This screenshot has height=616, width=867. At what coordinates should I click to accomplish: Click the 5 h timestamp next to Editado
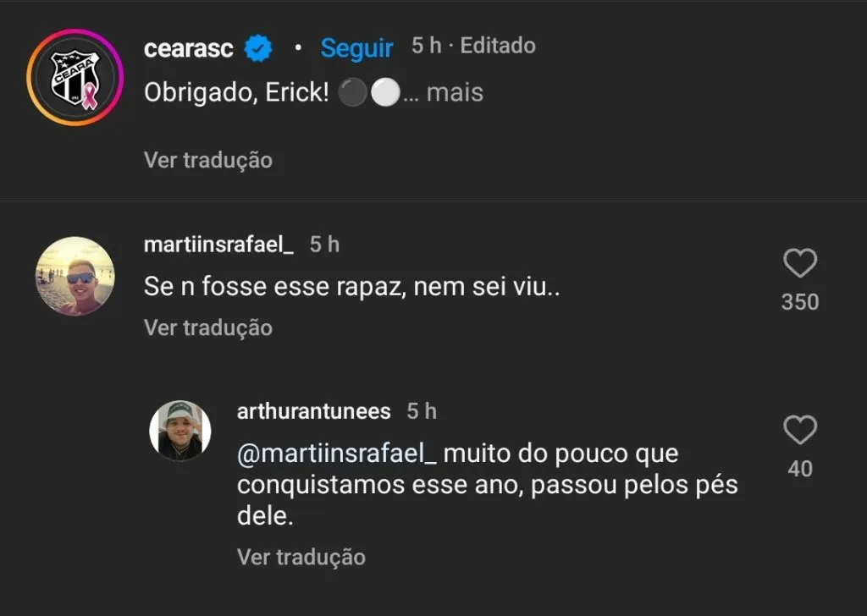pos(426,47)
